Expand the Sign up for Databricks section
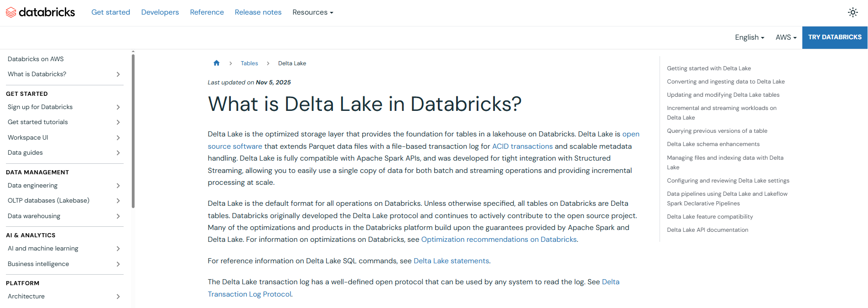 (118, 107)
